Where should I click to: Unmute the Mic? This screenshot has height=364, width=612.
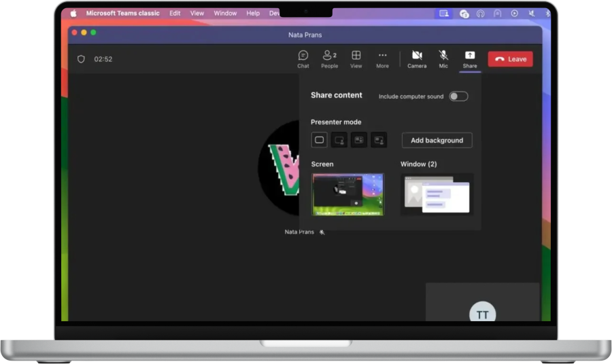pyautogui.click(x=443, y=59)
